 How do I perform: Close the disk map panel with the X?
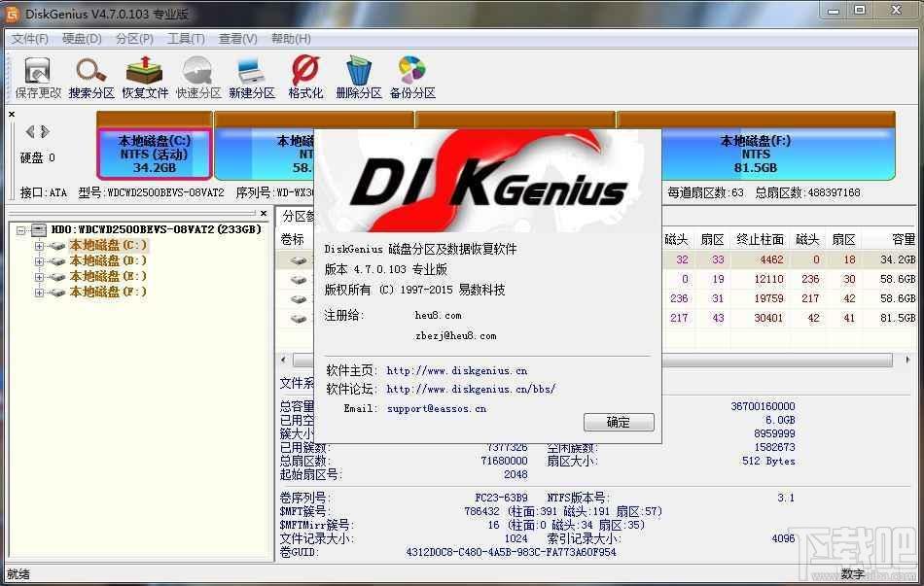point(12,115)
